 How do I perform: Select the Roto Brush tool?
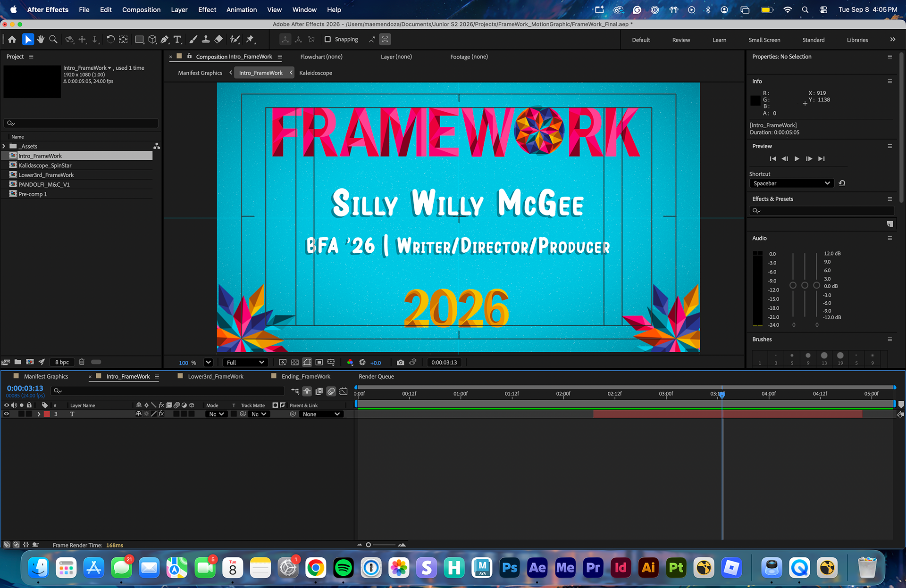point(235,40)
